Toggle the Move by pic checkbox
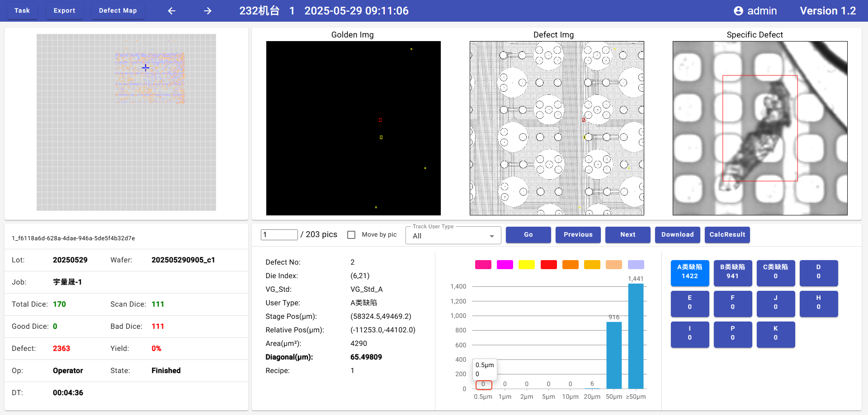Viewport: 868px width, 415px height. click(351, 235)
